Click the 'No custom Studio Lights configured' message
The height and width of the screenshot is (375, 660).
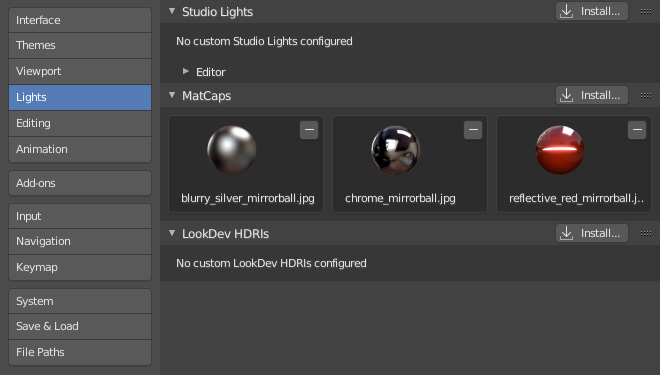coord(264,41)
